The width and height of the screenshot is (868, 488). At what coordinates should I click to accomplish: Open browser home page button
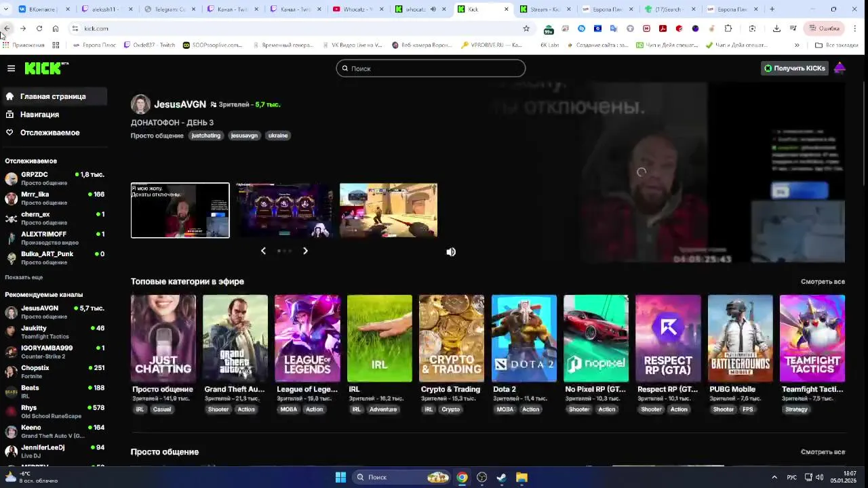coord(56,28)
